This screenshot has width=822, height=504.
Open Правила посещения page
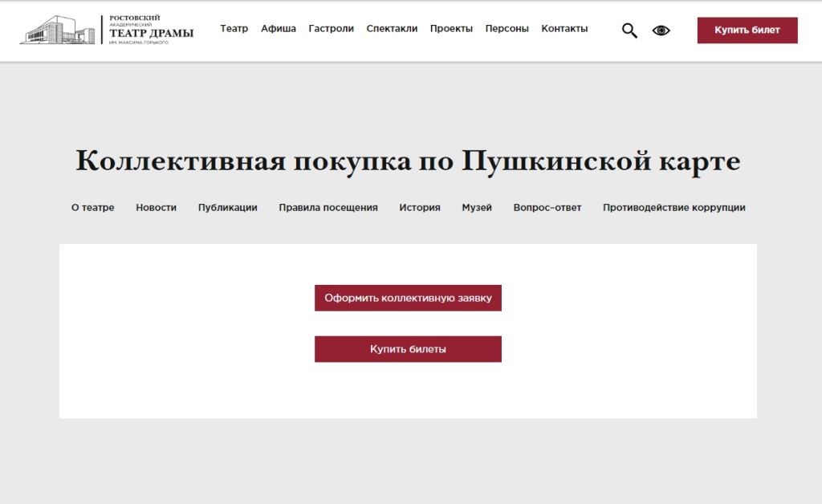(328, 208)
